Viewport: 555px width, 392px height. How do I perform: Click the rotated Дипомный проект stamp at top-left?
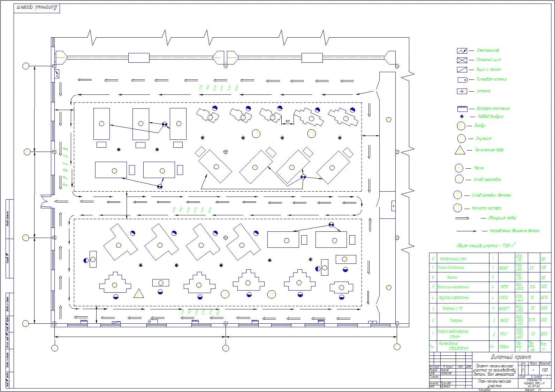point(37,8)
